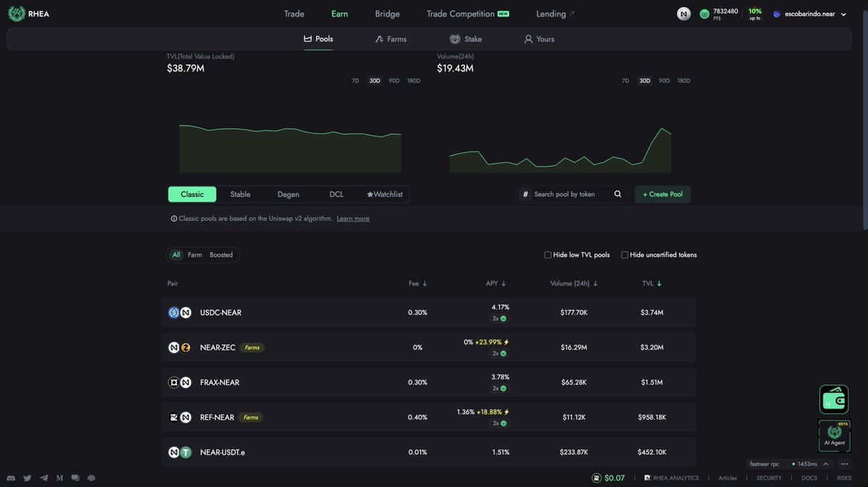Select the Farm pool filter
The width and height of the screenshot is (868, 487).
pos(195,255)
